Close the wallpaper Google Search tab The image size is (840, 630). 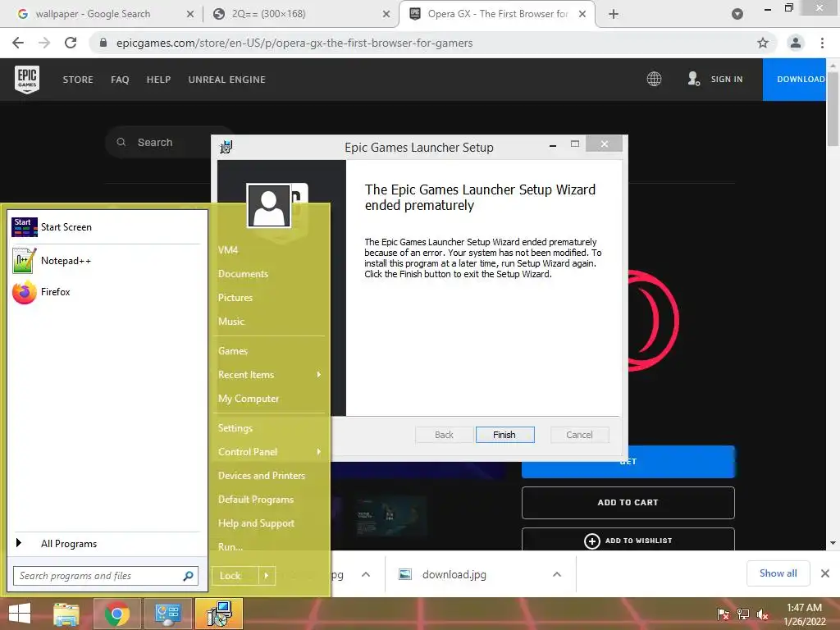(x=190, y=14)
